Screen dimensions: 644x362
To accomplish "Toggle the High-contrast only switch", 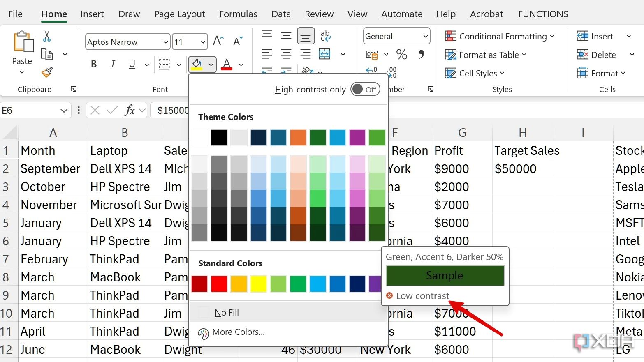I will (x=365, y=89).
